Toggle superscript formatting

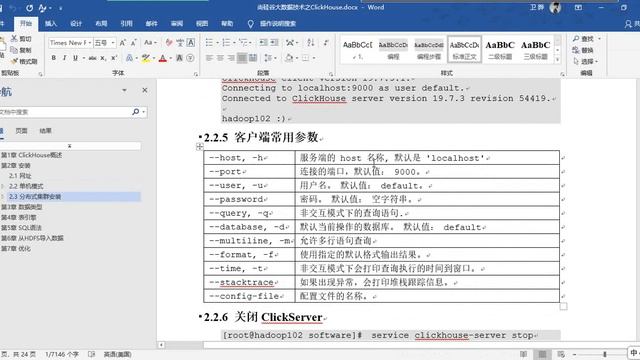click(114, 58)
